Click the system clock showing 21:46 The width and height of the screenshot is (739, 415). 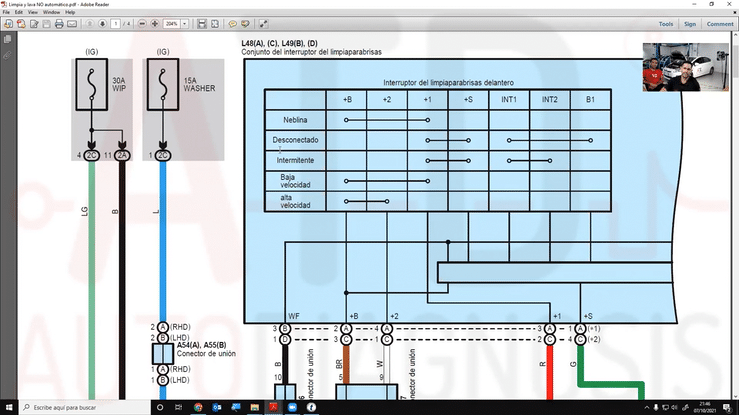[x=705, y=407]
